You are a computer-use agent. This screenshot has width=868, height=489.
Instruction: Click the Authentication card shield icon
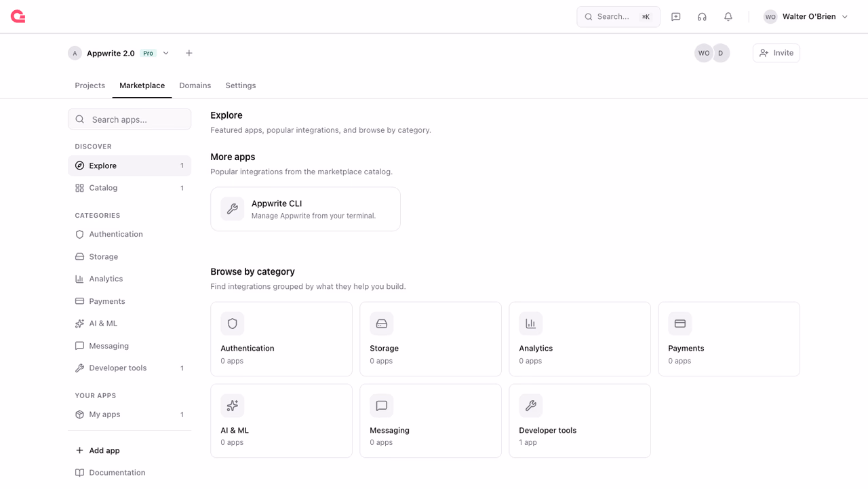(233, 324)
